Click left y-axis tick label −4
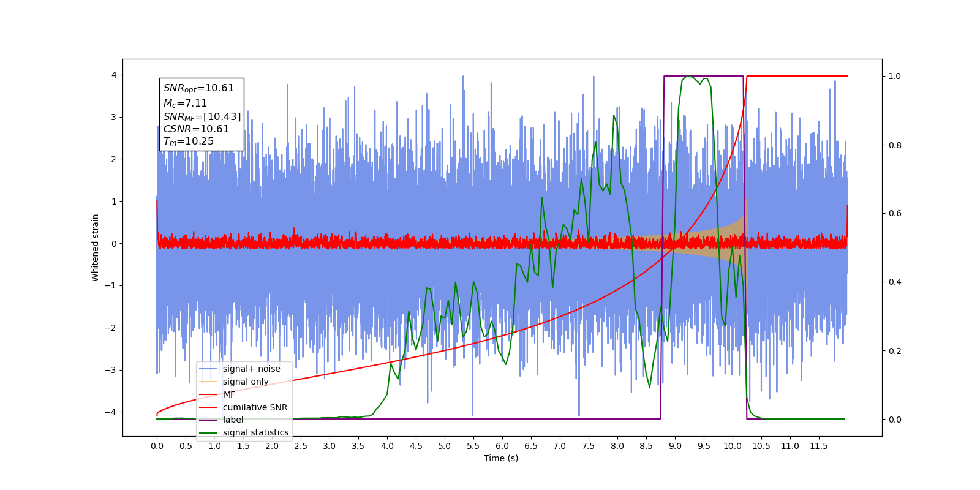Image resolution: width=980 pixels, height=490 pixels. click(x=111, y=412)
